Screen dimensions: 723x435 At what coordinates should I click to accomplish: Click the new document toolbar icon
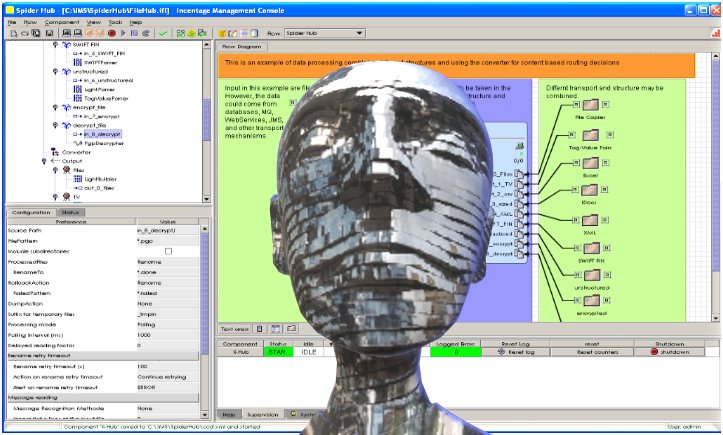pos(13,33)
